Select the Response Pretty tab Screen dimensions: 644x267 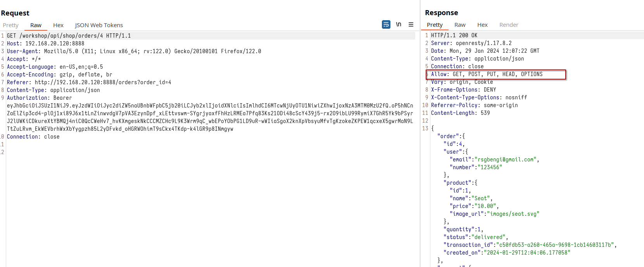click(435, 25)
